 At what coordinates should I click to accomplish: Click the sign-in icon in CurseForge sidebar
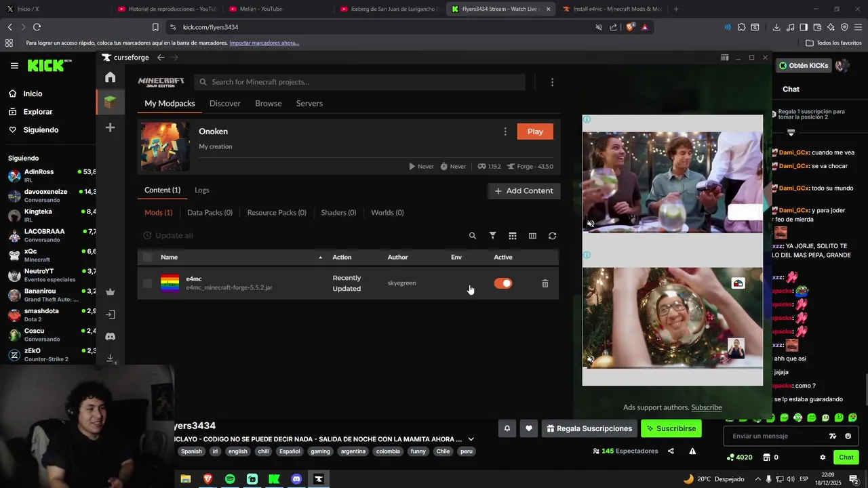[x=110, y=314]
